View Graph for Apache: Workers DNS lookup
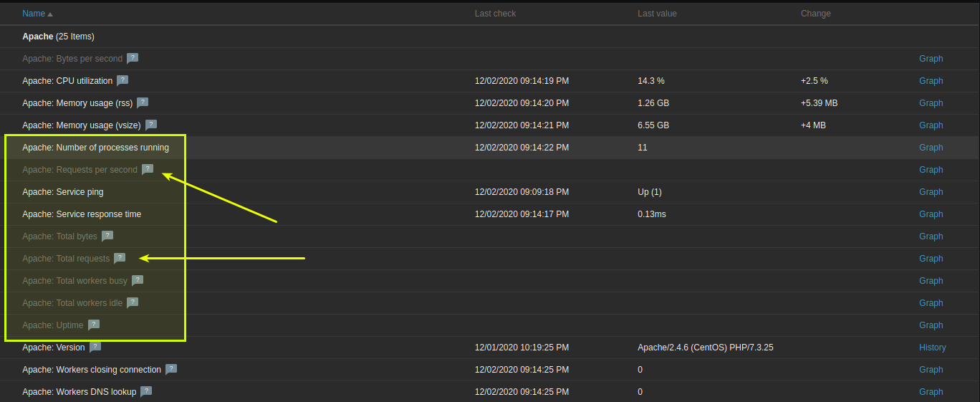The image size is (980, 402). (x=931, y=392)
